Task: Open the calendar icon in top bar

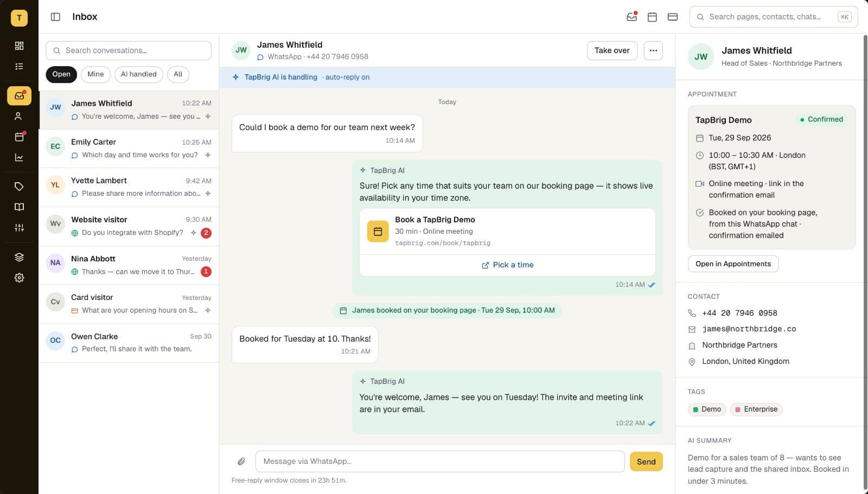Action: (x=652, y=17)
